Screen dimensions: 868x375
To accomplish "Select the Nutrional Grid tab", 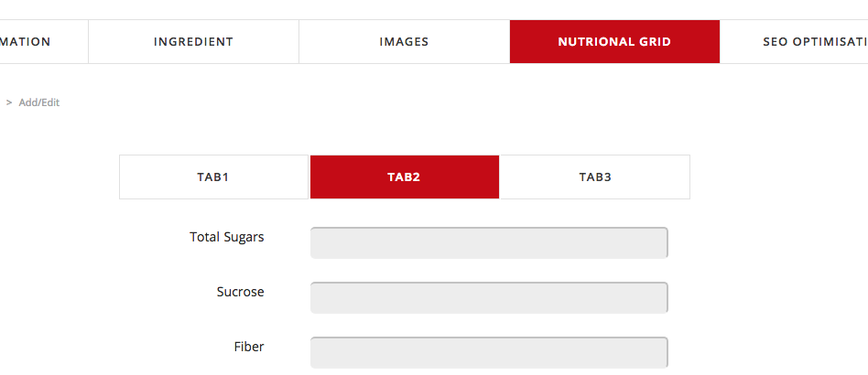I will 614,42.
